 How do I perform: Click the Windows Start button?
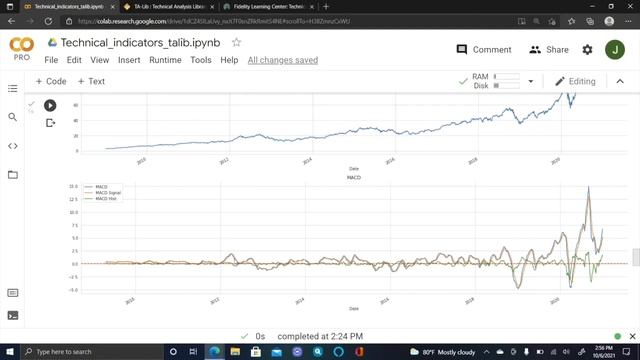tap(10, 351)
